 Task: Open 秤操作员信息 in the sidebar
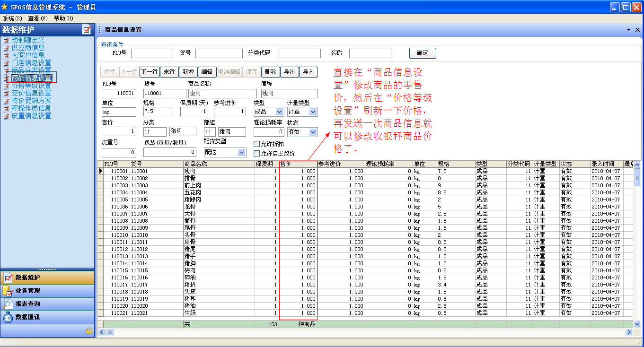point(31,109)
